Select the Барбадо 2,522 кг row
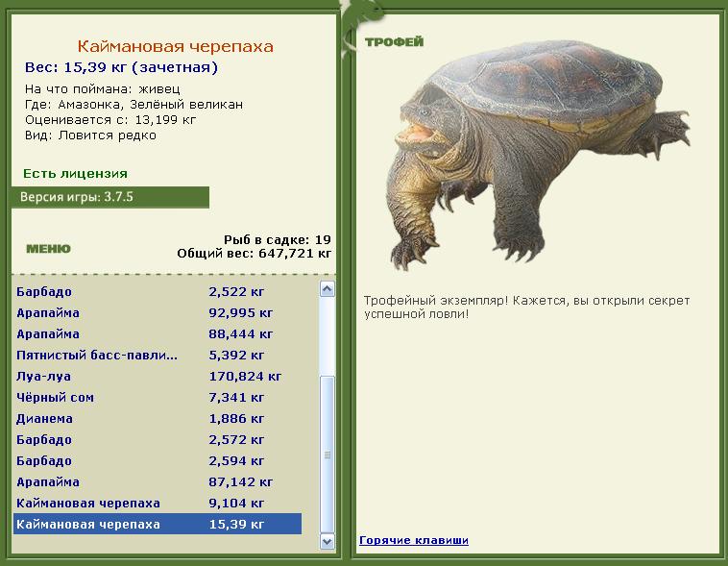This screenshot has width=728, height=566. pos(158,292)
